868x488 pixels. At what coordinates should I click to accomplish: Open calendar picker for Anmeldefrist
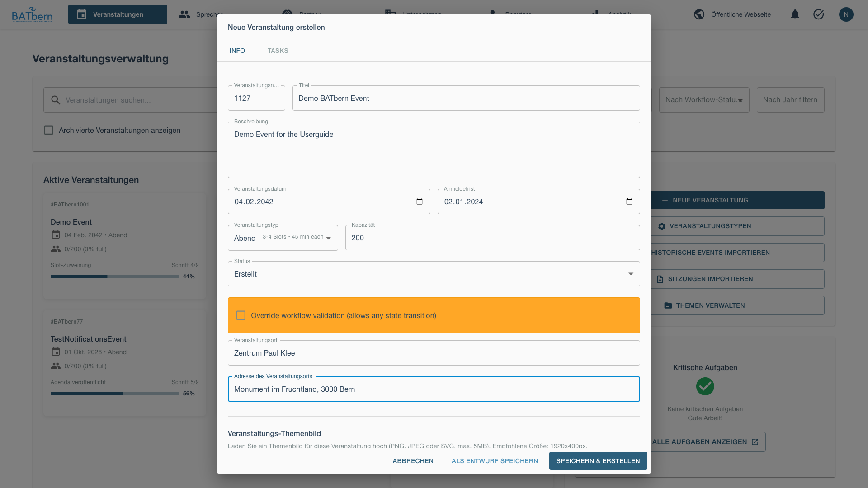tap(629, 202)
